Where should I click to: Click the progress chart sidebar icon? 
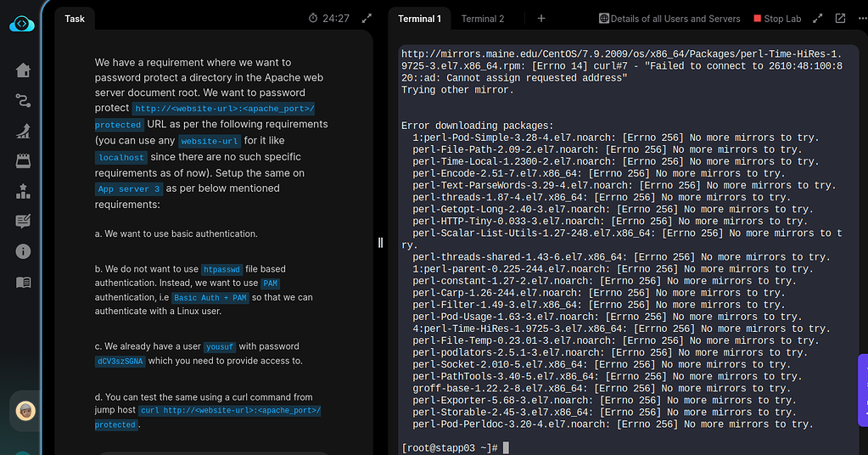(23, 131)
